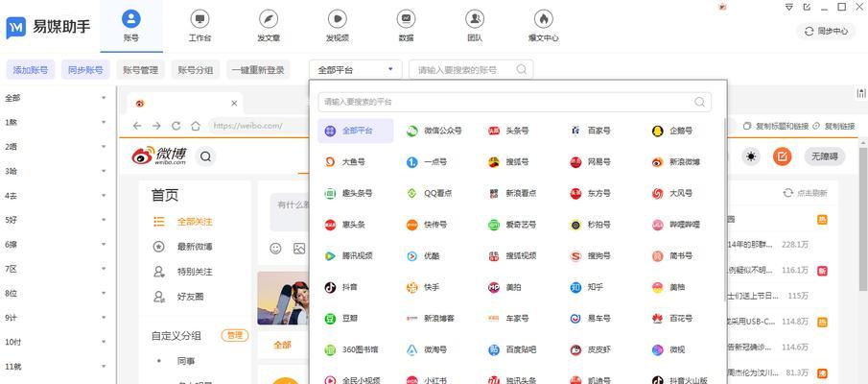The height and width of the screenshot is (384, 868).
Task: Open 账号管理 account management
Action: 140,70
